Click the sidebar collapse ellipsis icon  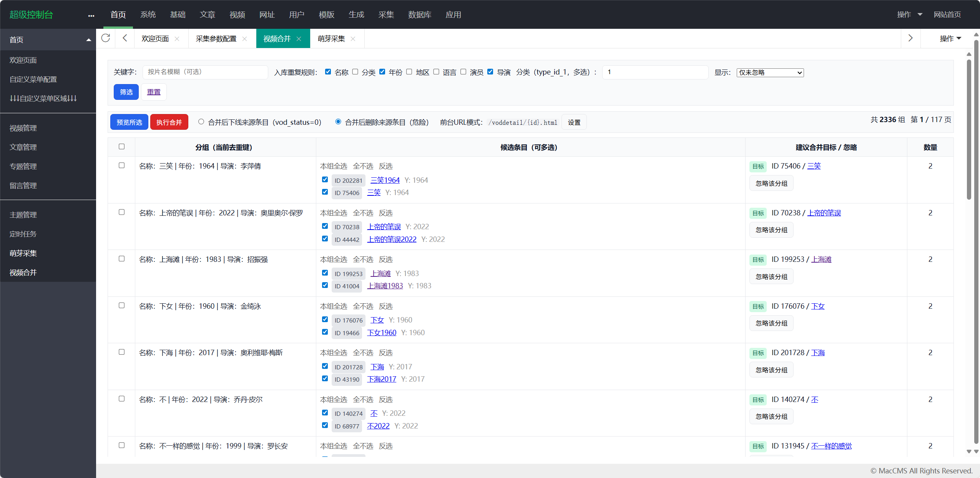point(91,15)
